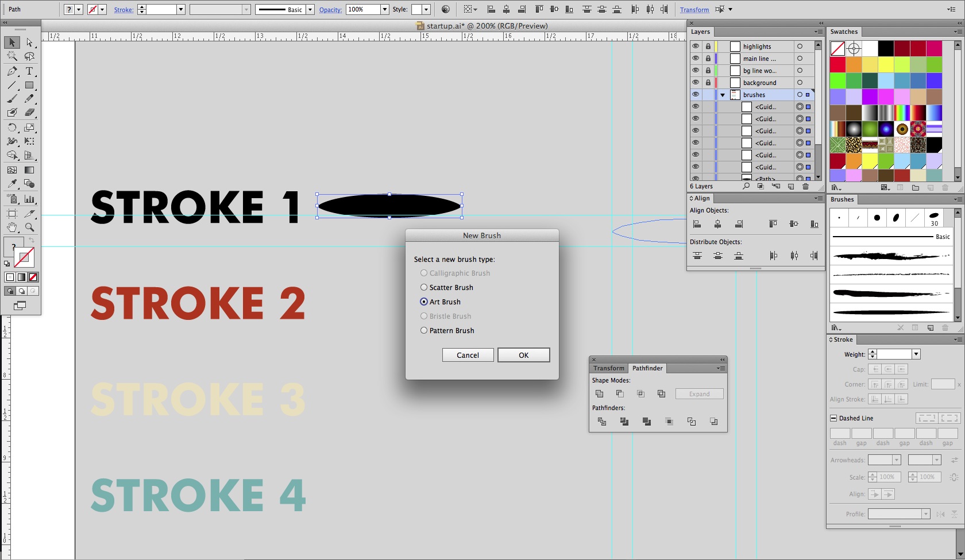Activate the Eraser tool
The width and height of the screenshot is (965, 560).
pos(29,113)
